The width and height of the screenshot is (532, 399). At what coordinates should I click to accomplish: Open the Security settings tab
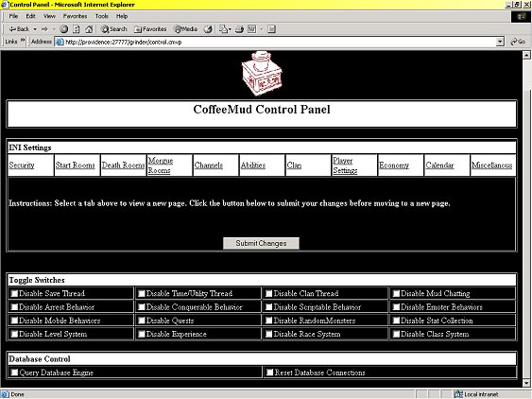coord(22,165)
